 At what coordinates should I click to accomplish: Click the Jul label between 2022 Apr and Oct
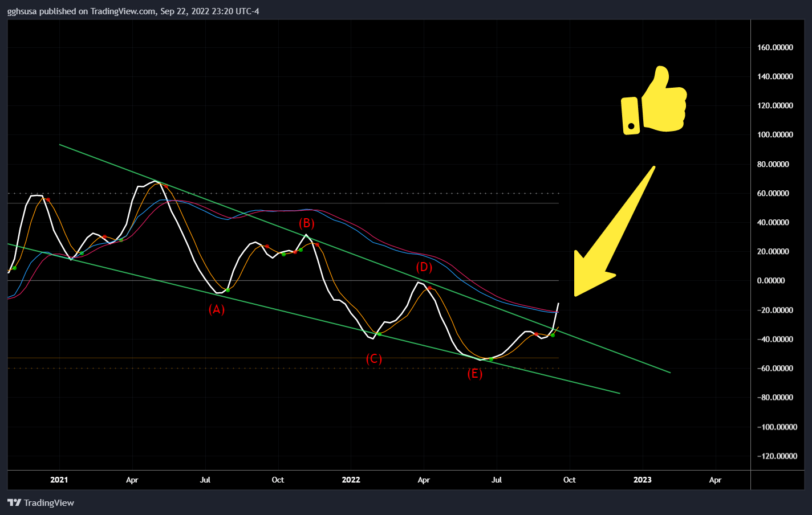(x=497, y=480)
